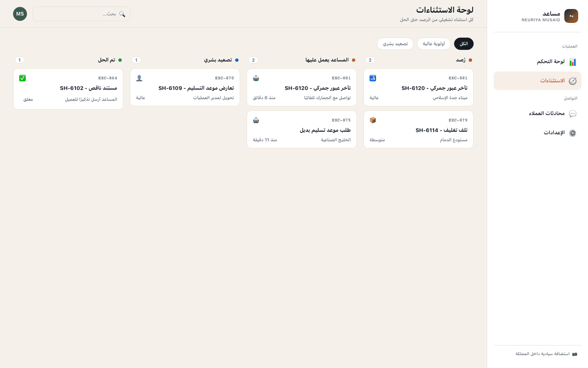Viewport: 588px width, 368px height.
Task: Click the تم الحل column title
Action: pos(107,60)
